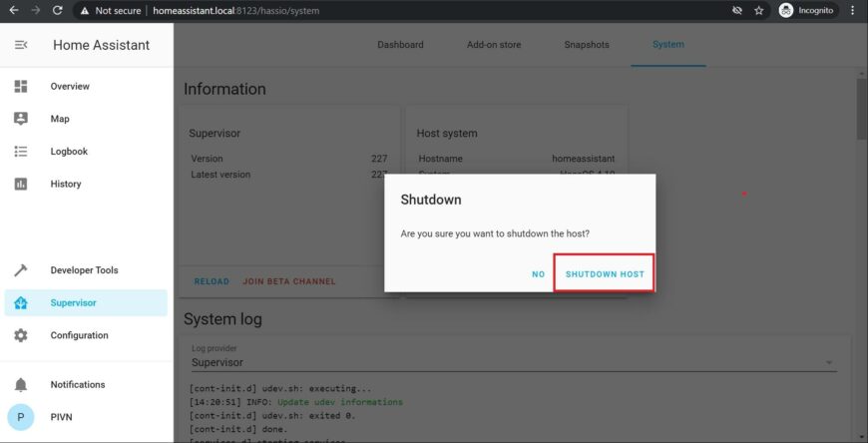Open the Configuration gear icon
Viewport: 868px width, 443px height.
tap(21, 335)
